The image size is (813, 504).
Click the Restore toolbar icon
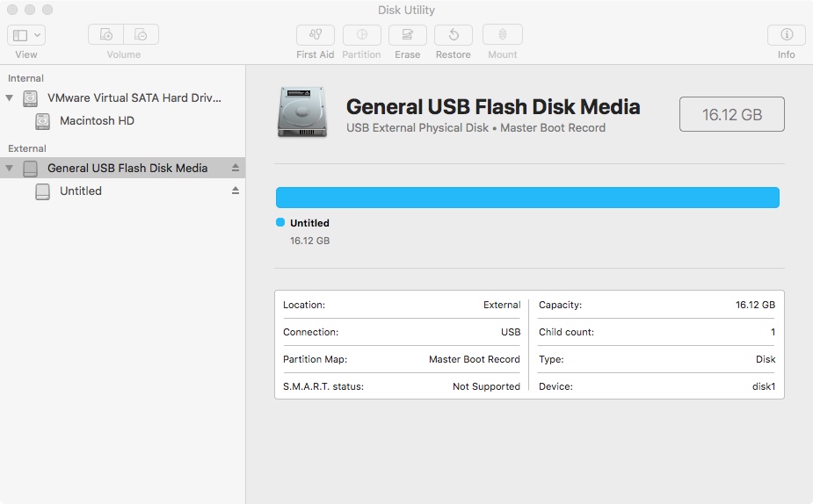tap(454, 35)
